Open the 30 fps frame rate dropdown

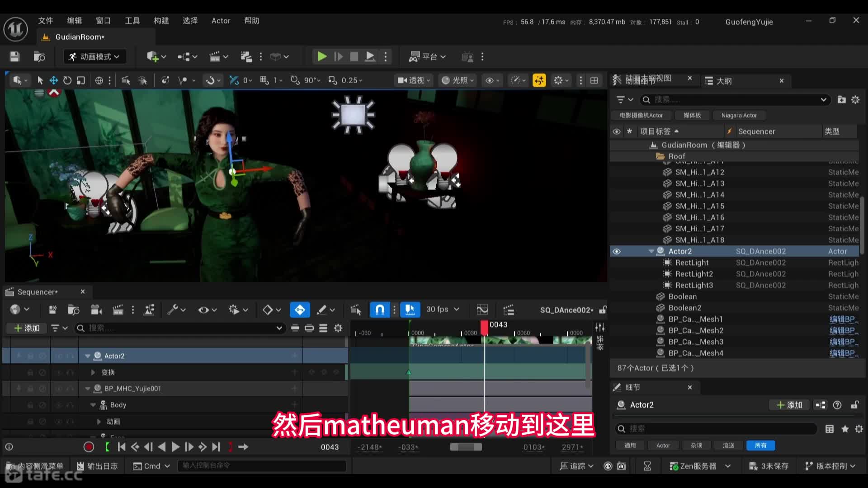pyautogui.click(x=442, y=310)
